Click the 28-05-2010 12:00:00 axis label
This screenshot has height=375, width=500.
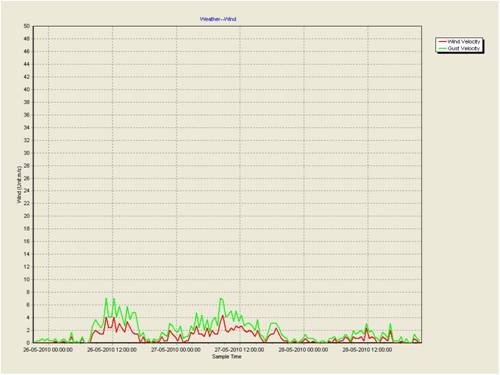pos(367,350)
